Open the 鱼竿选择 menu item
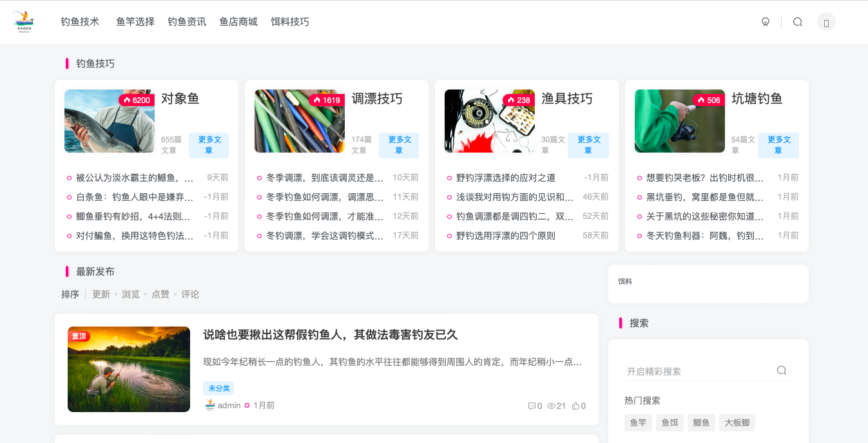The image size is (868, 443). (x=135, y=22)
